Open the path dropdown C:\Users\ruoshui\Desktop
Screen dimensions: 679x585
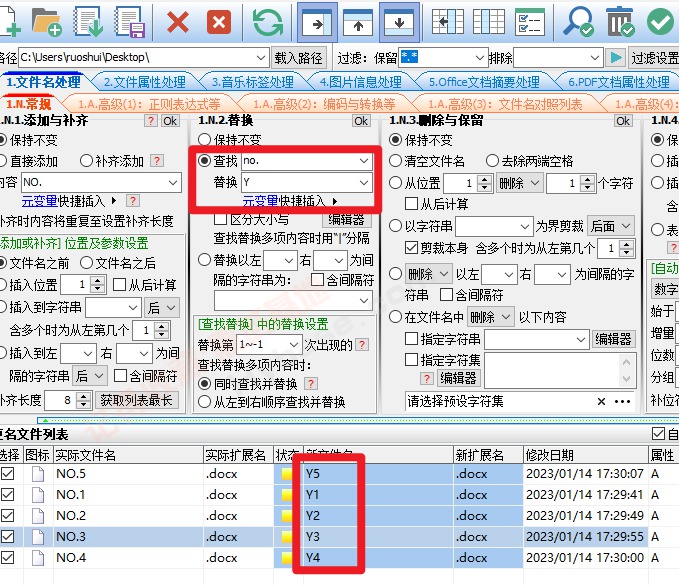point(260,57)
